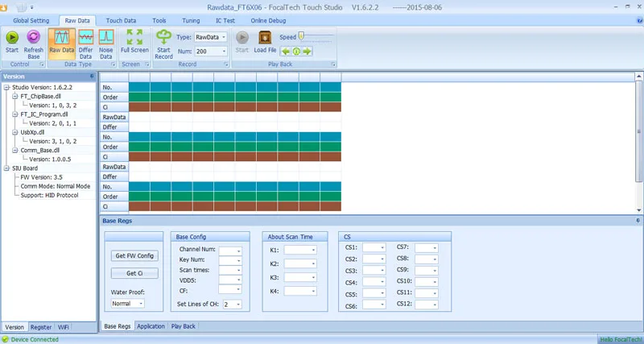Image resolution: width=644 pixels, height=344 pixels.
Task: Click the application logo icon
Action: (4, 7)
